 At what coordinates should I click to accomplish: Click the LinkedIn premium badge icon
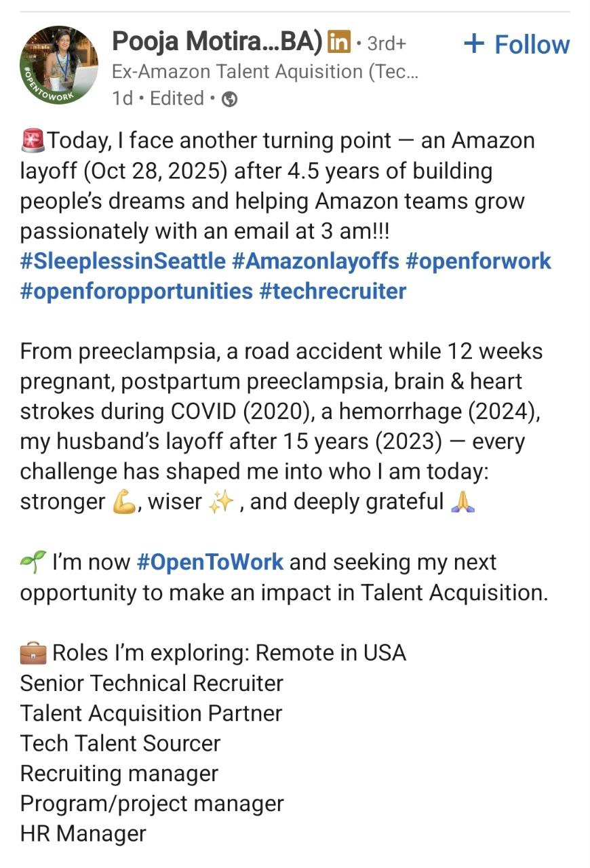(339, 43)
